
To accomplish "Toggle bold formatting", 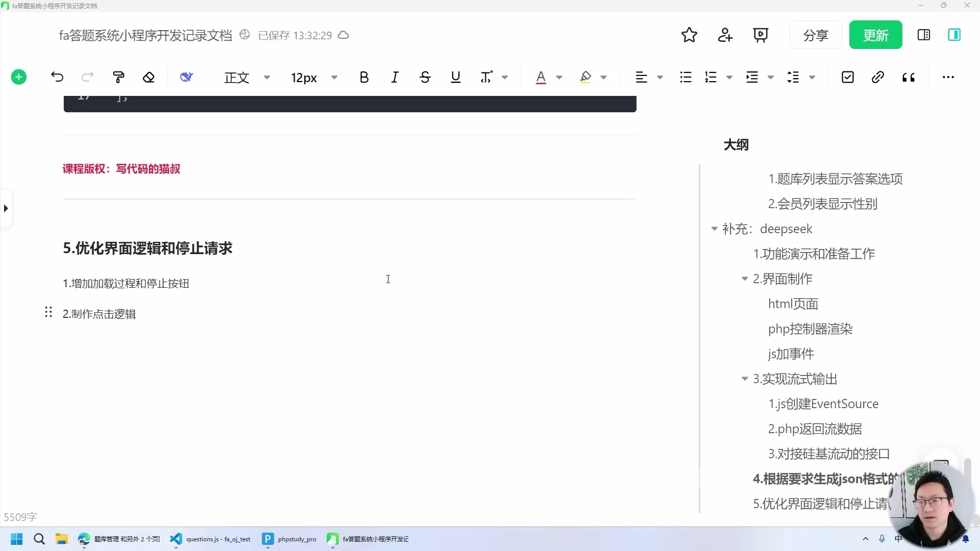I will point(363,77).
